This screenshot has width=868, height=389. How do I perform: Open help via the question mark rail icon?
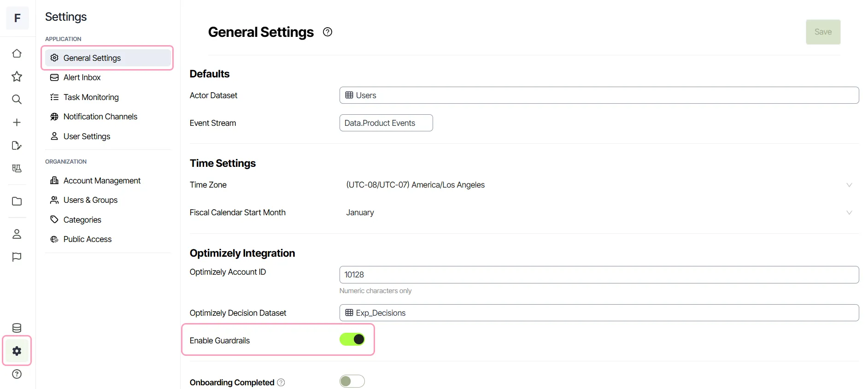pos(17,374)
